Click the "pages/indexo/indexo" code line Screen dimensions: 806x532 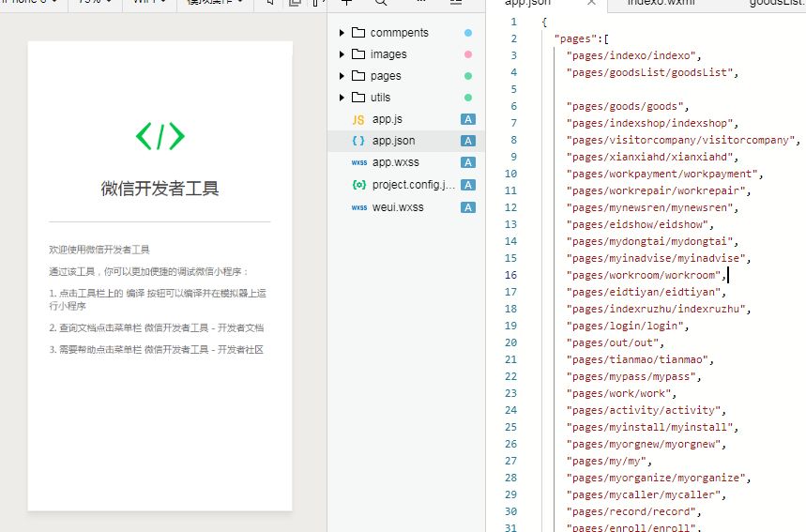pyautogui.click(x=633, y=56)
